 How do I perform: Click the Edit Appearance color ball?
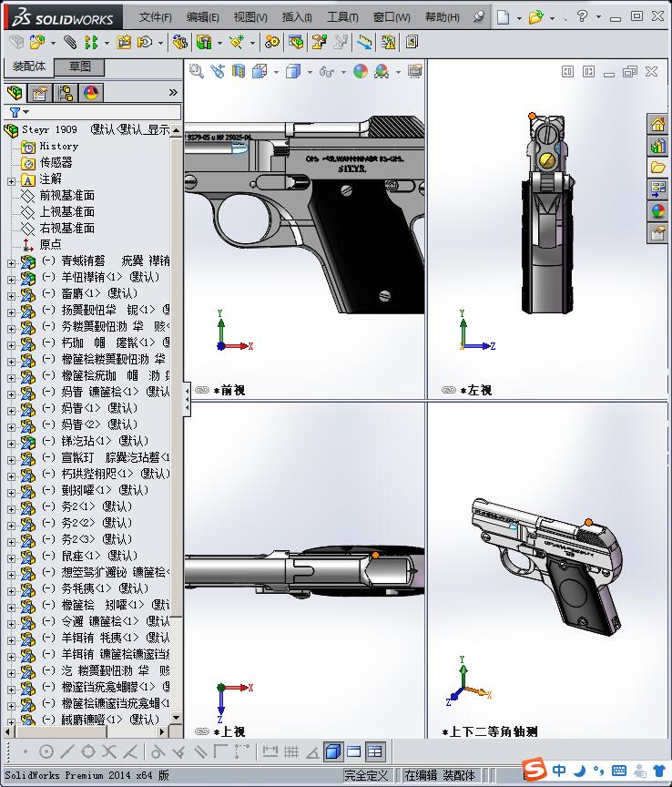[x=361, y=71]
